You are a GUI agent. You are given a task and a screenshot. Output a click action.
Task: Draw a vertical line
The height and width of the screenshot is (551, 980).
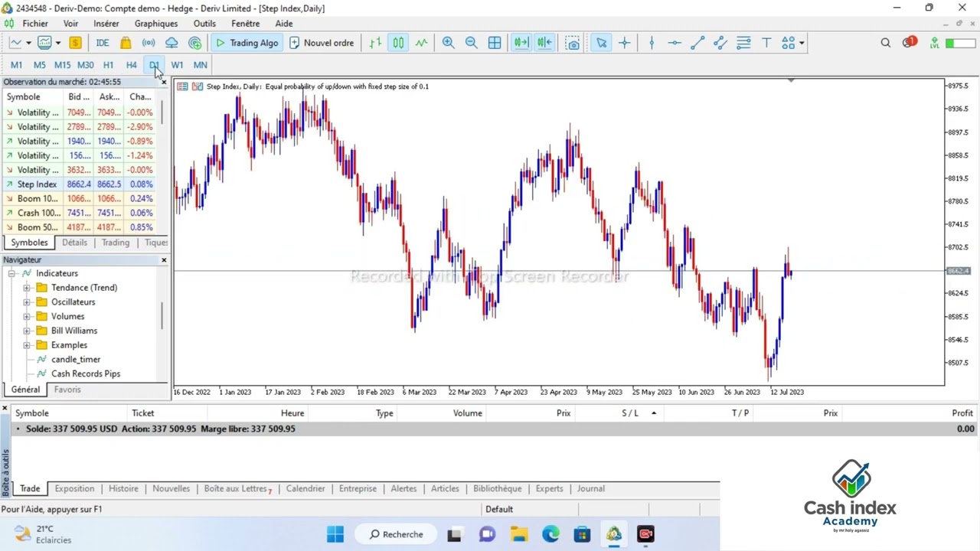point(652,43)
